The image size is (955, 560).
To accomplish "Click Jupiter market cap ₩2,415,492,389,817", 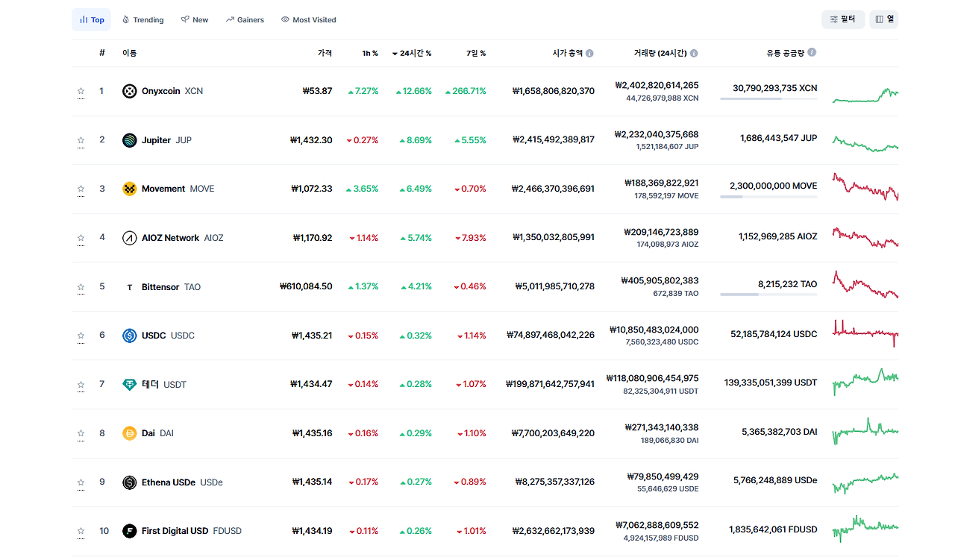I will [554, 139].
